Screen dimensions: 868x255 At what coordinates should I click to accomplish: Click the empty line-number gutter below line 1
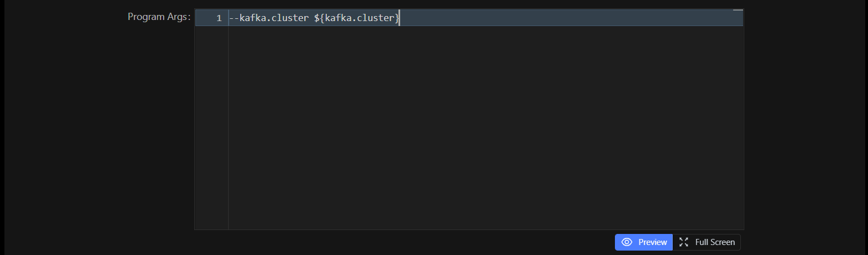(211, 127)
